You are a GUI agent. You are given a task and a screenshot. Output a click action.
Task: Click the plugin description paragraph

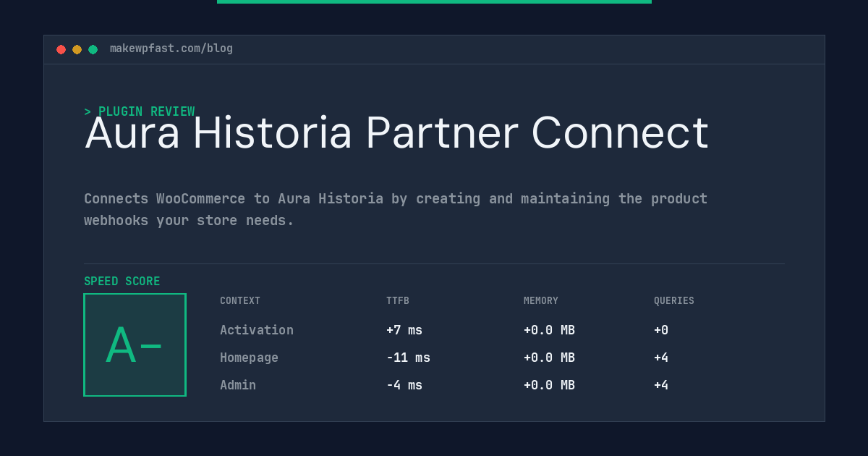coord(396,209)
